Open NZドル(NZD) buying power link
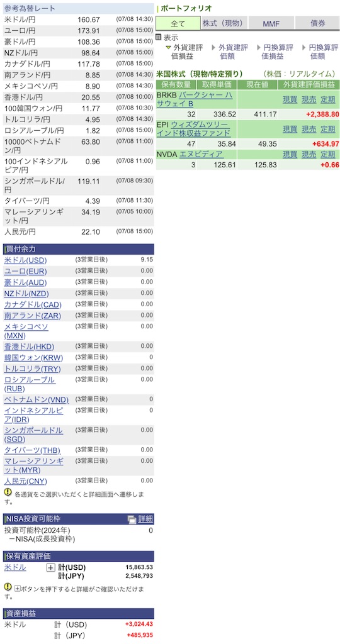340x644 pixels. (x=26, y=294)
